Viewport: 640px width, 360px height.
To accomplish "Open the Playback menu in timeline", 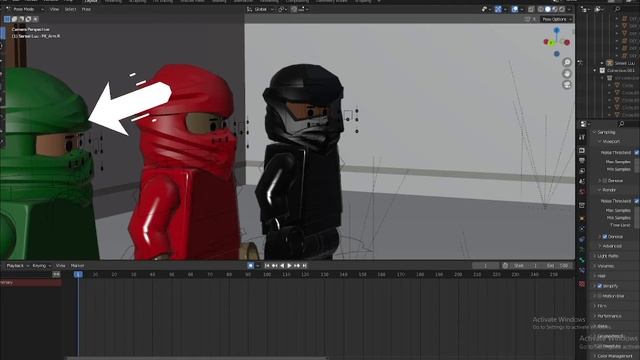I will (18, 266).
